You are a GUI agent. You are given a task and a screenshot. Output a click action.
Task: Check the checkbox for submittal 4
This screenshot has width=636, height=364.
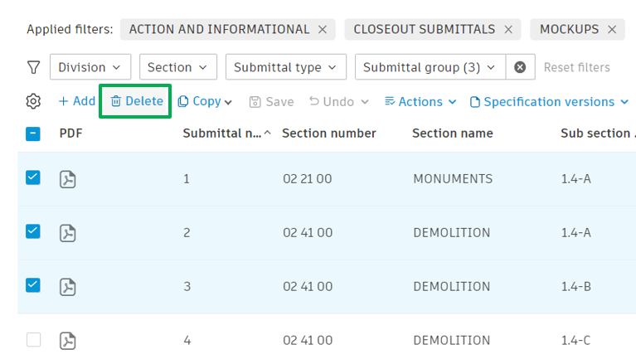click(x=33, y=339)
